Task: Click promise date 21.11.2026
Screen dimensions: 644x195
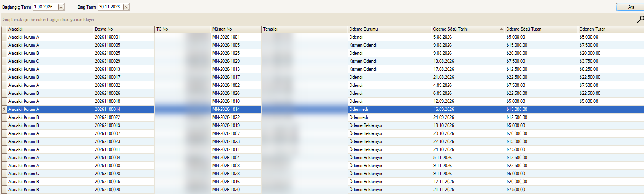Action: click(444, 190)
